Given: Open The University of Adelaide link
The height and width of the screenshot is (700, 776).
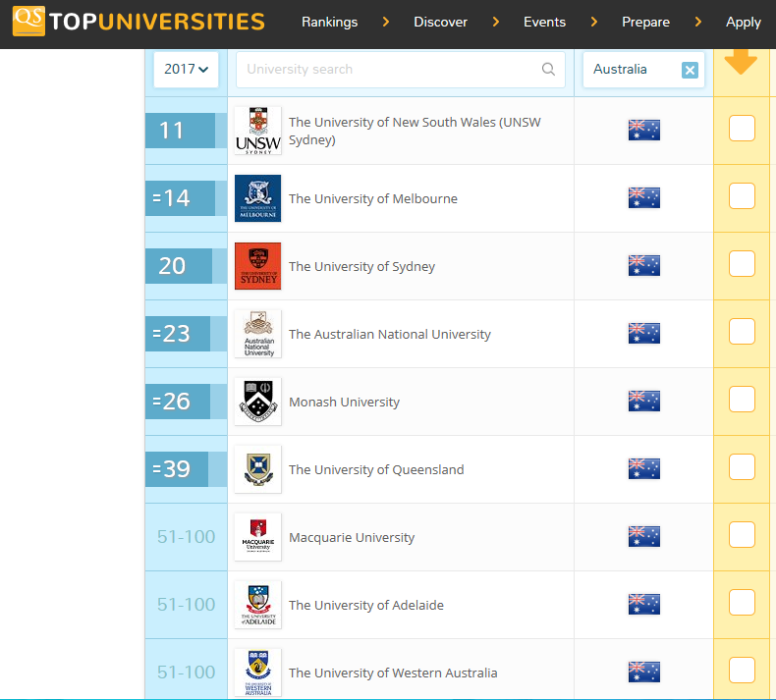Looking at the screenshot, I should [366, 606].
